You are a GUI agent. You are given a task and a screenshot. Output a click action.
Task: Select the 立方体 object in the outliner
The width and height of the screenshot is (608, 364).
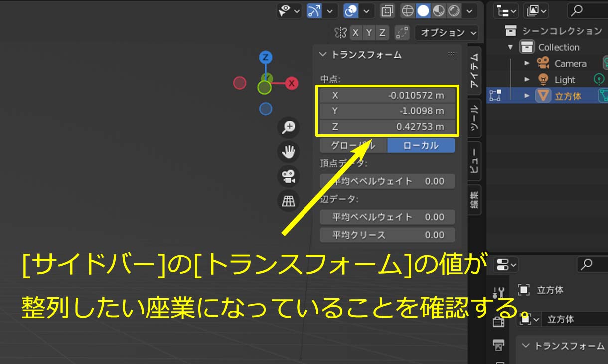[568, 96]
